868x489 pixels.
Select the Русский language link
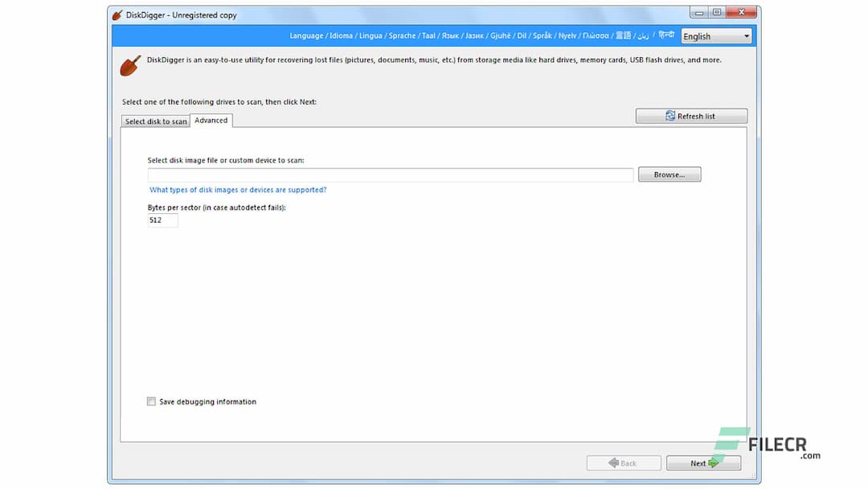coord(449,35)
